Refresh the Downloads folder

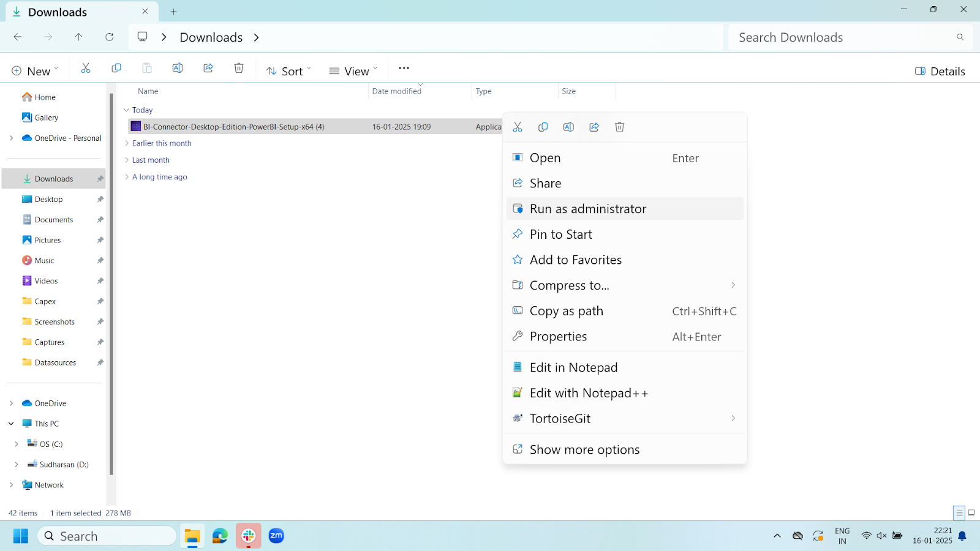click(x=110, y=37)
